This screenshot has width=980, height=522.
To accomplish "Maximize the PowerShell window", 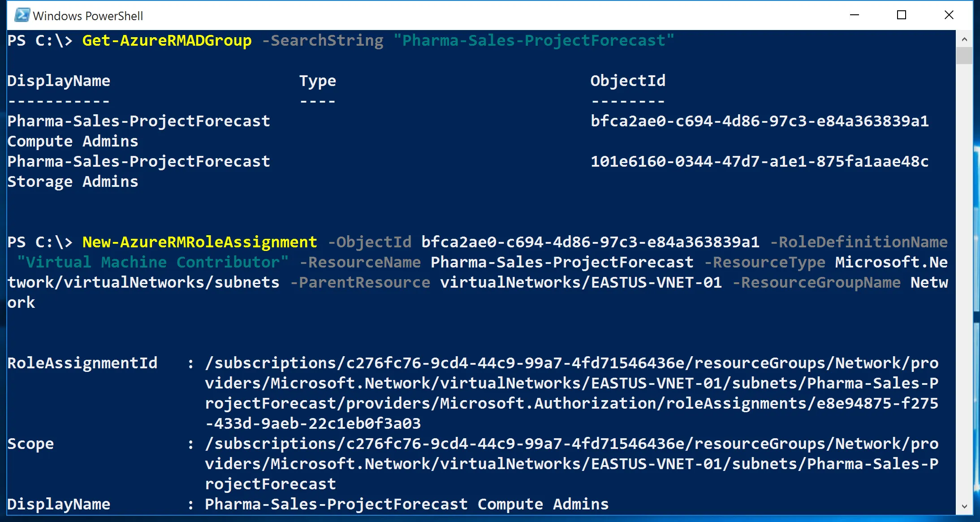I will click(x=902, y=15).
